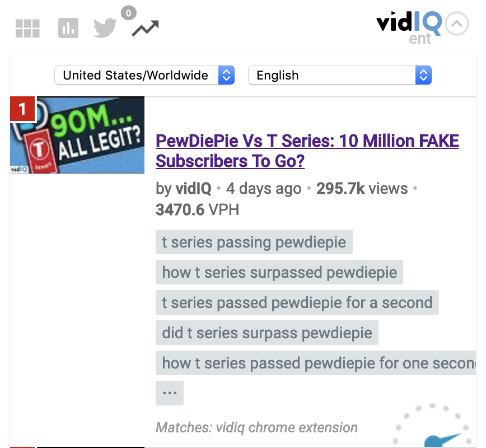Select tag 'how t series surpassed pewdiepie'

pyautogui.click(x=279, y=272)
